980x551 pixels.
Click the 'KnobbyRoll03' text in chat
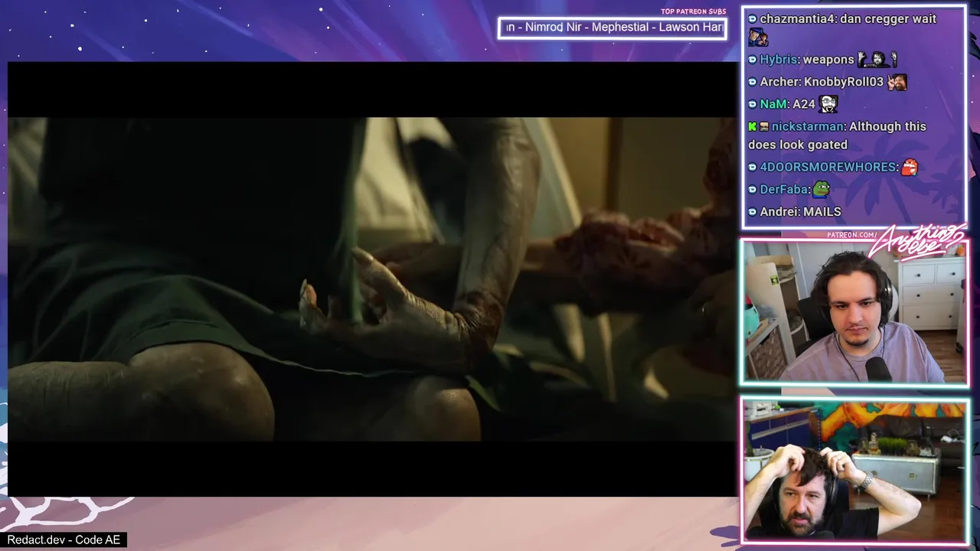844,82
